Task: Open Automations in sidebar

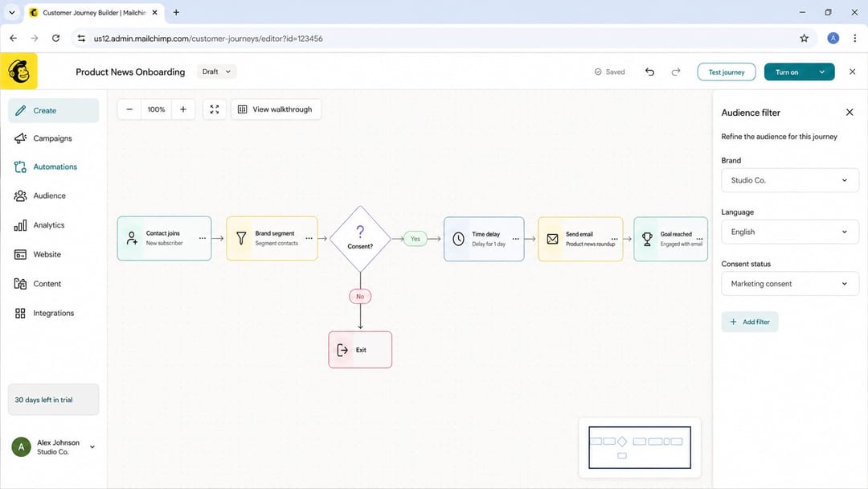Action: tap(53, 166)
